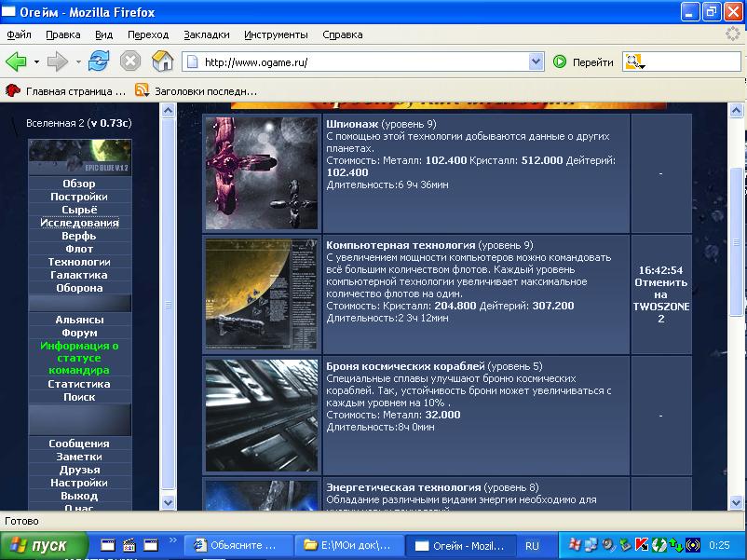Viewport: 747px width, 560px height.
Task: Click the Epic Blue planet banner image
Action: 79,157
